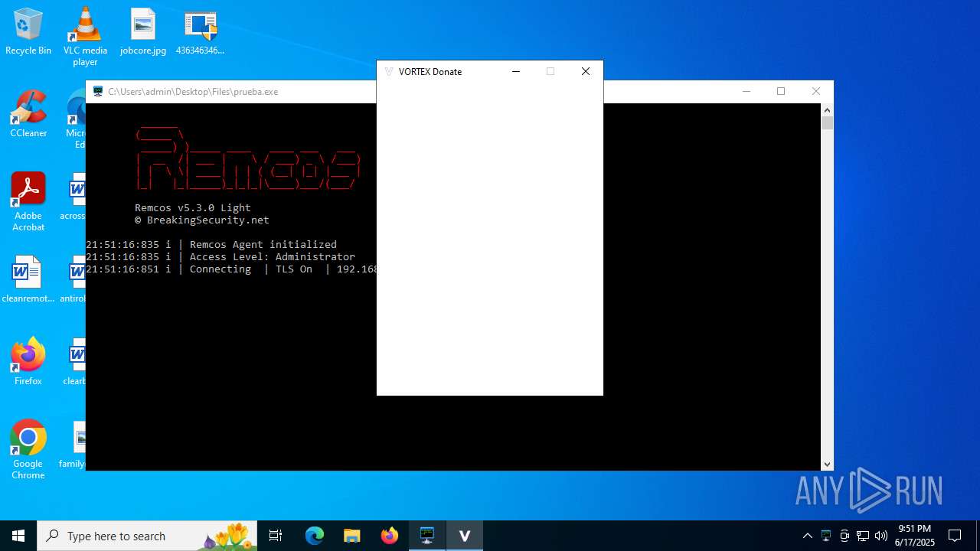The height and width of the screenshot is (551, 980).
Task: Click the VORTEX Donate title text
Action: coord(430,72)
